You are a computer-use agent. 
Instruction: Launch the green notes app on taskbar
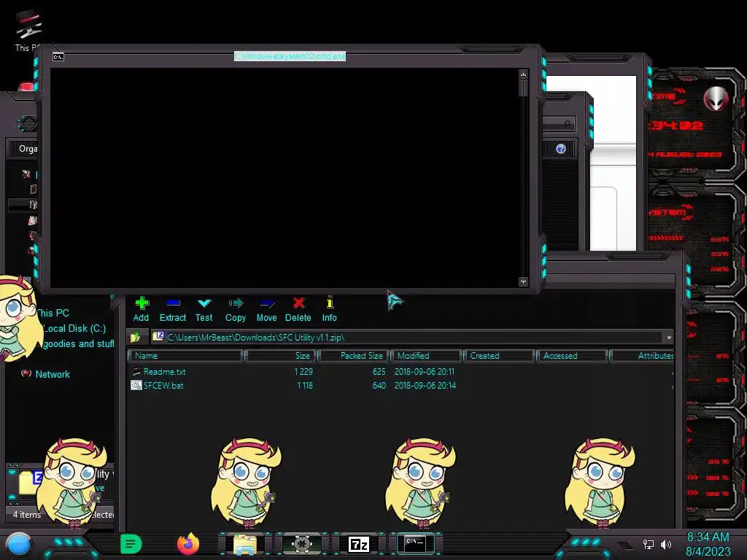(131, 544)
